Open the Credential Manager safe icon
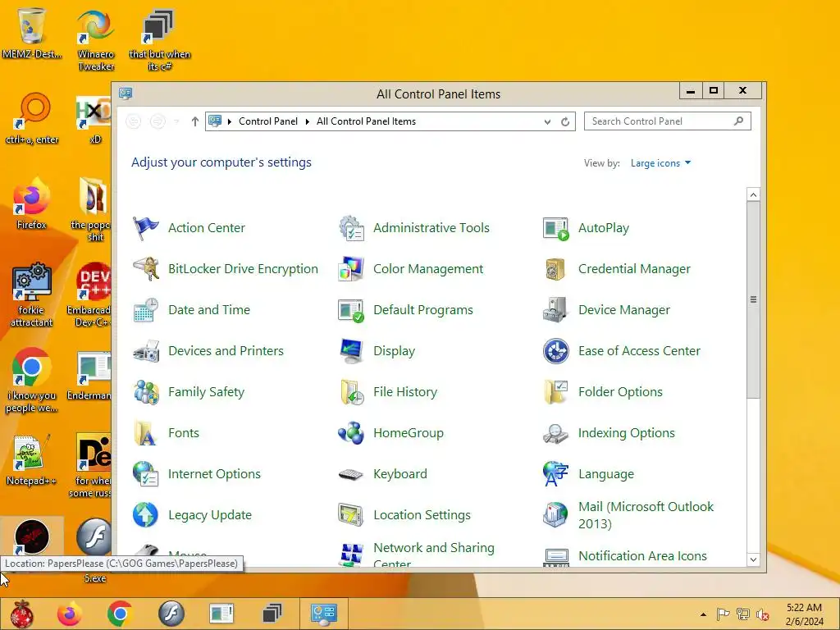840x630 pixels. 555,269
